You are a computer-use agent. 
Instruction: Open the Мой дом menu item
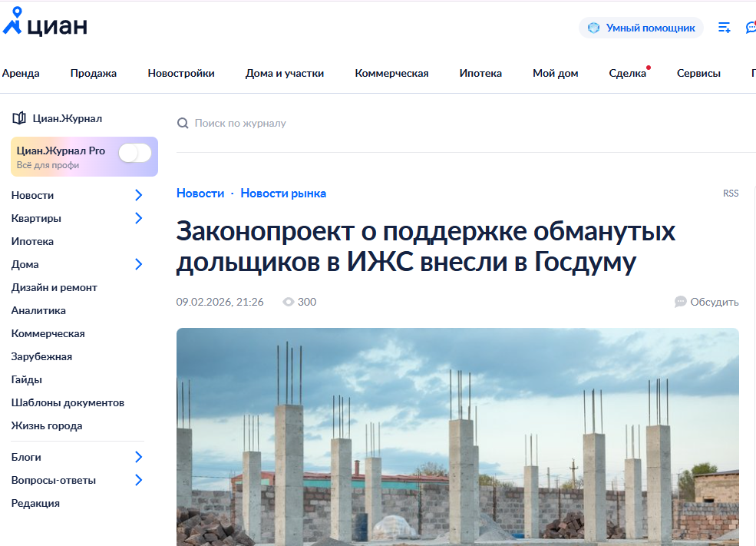coord(555,73)
